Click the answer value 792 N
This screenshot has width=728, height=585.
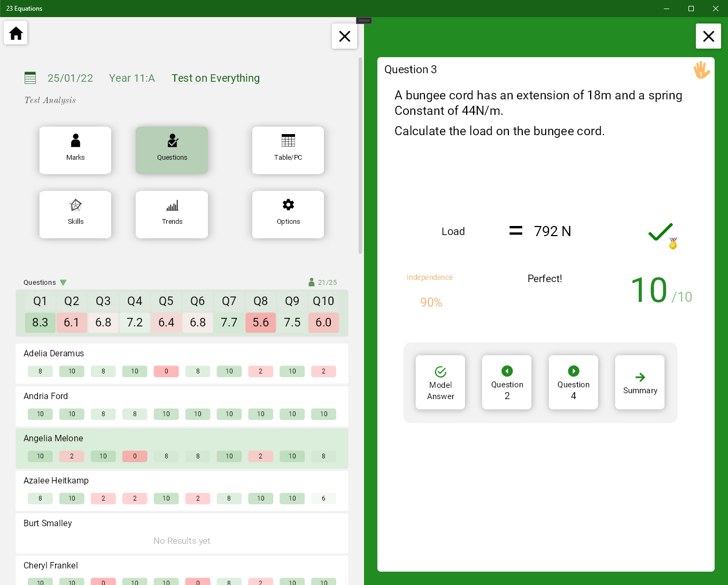[x=553, y=231]
